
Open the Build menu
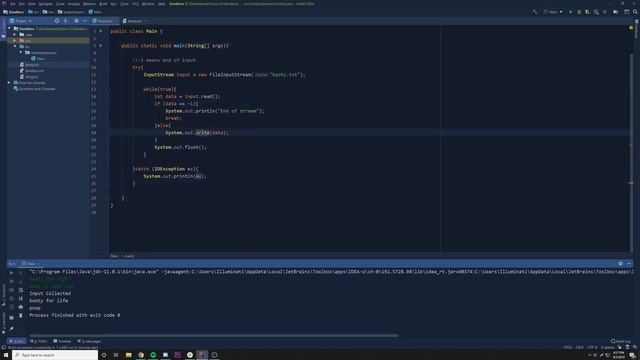[x=103, y=4]
